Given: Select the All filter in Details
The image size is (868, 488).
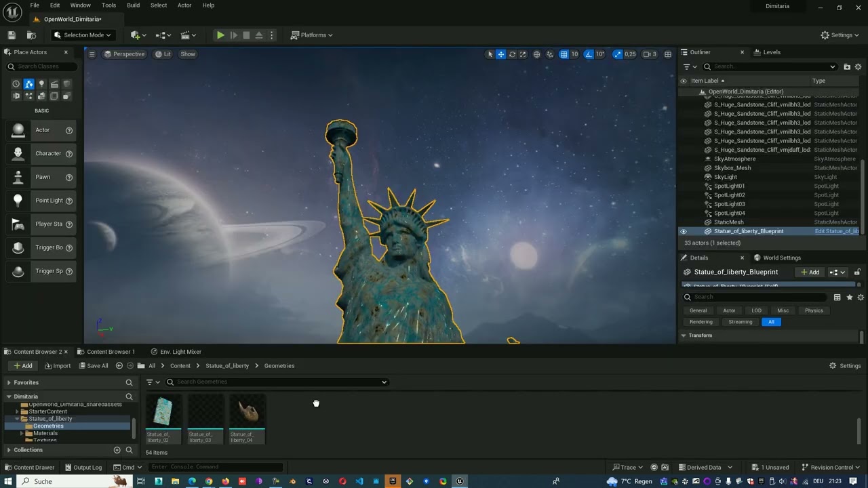Looking at the screenshot, I should pos(771,322).
